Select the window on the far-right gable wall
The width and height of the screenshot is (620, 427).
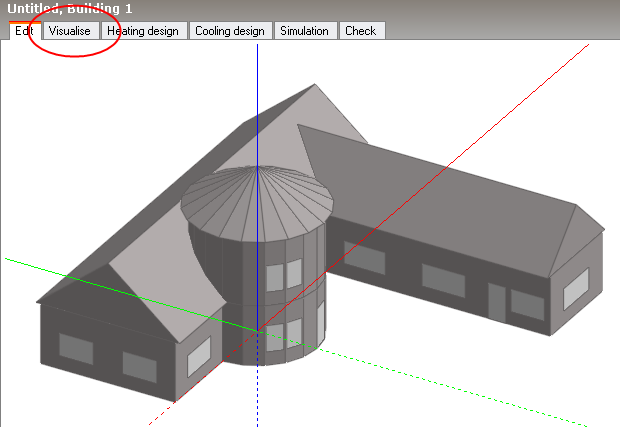[x=576, y=289]
